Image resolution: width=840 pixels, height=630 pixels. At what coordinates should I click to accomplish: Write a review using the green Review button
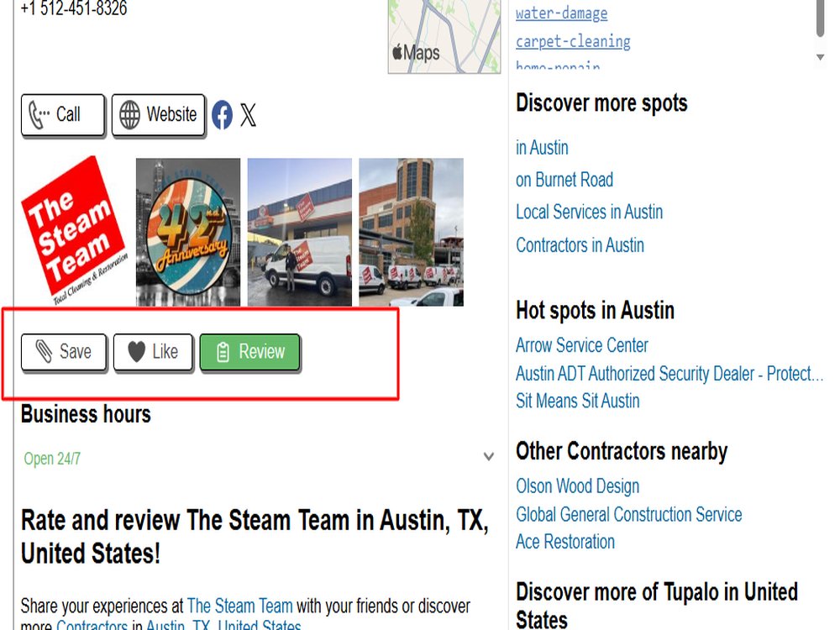click(x=249, y=352)
